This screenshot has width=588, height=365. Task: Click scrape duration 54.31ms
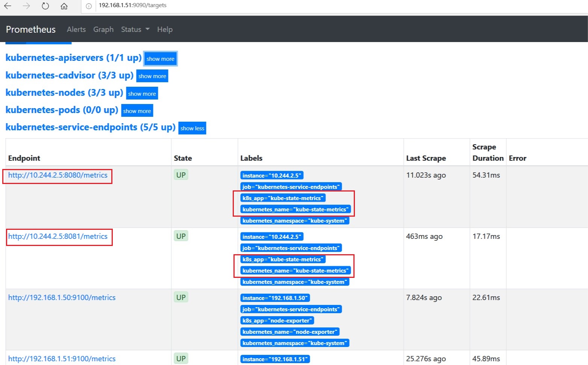click(486, 175)
